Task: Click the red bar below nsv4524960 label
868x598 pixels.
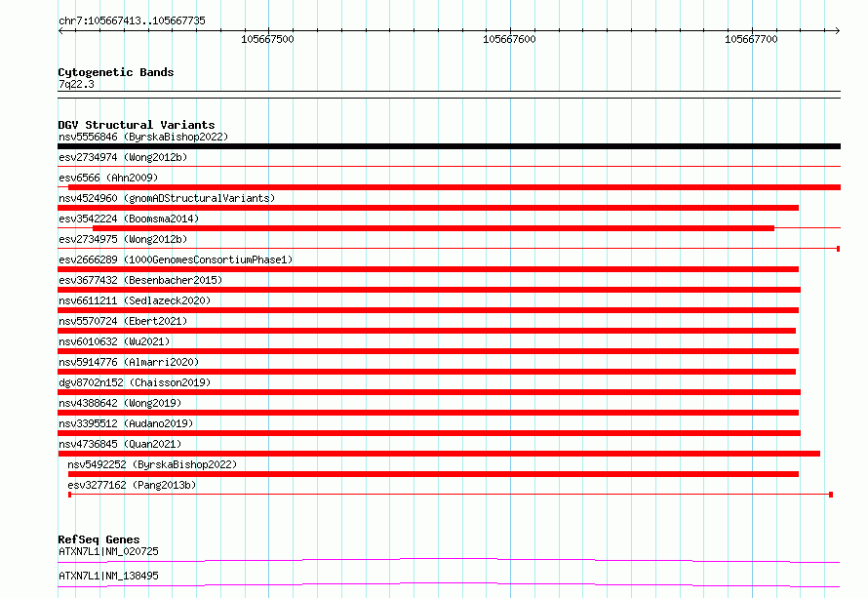Action: coord(428,208)
